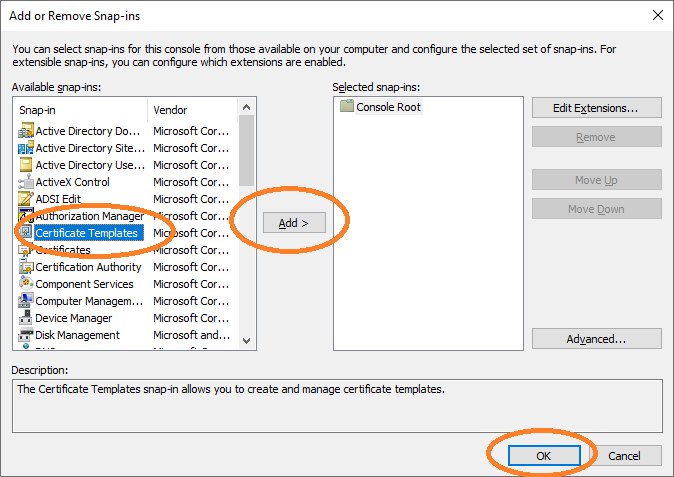Select the Console Root folder icon
The height and width of the screenshot is (477, 674).
coord(347,107)
